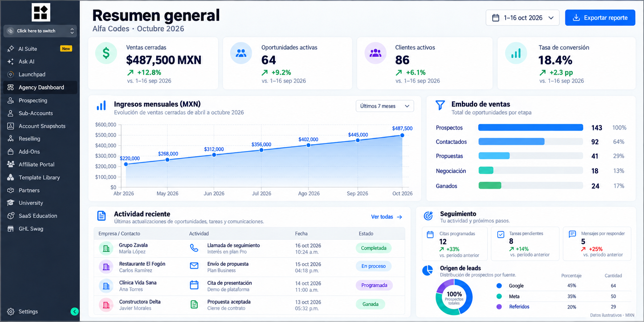Click the University graduation cap icon
The height and width of the screenshot is (322, 644).
11,203
